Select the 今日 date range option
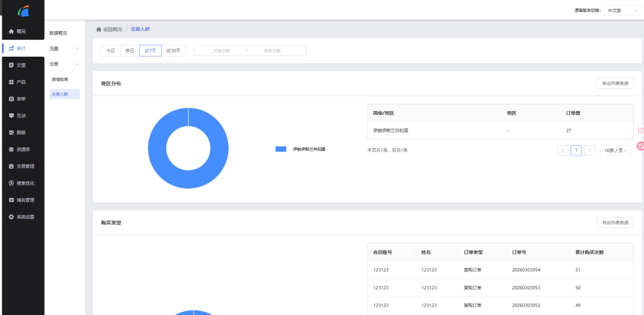This screenshot has width=644, height=315. click(x=110, y=51)
